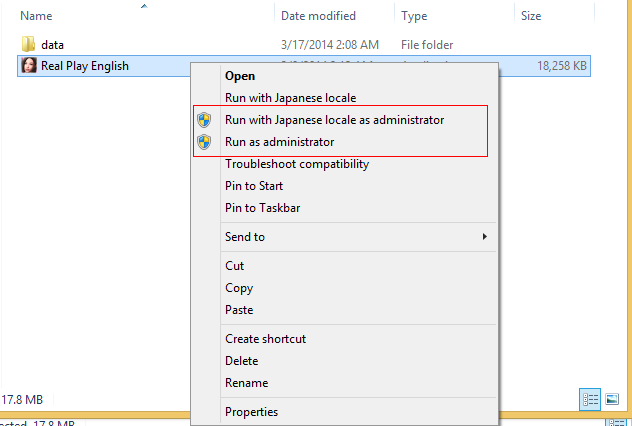Screen dimensions: 632x426
Task: Open the data folder icon
Action: [x=28, y=44]
